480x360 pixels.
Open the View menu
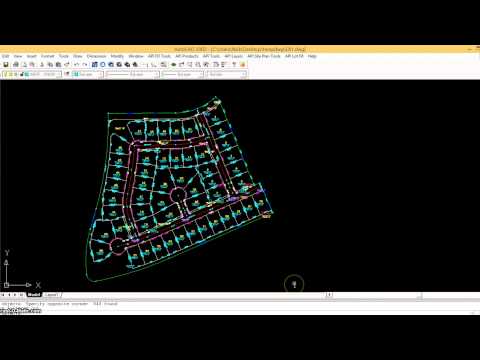click(x=18, y=56)
